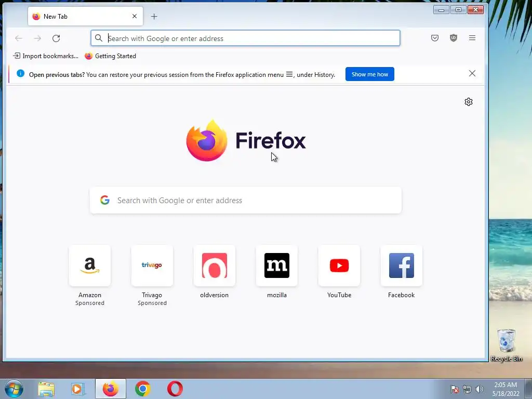Viewport: 532px width, 399px height.
Task: Select the New Tab tab
Action: (x=86, y=16)
